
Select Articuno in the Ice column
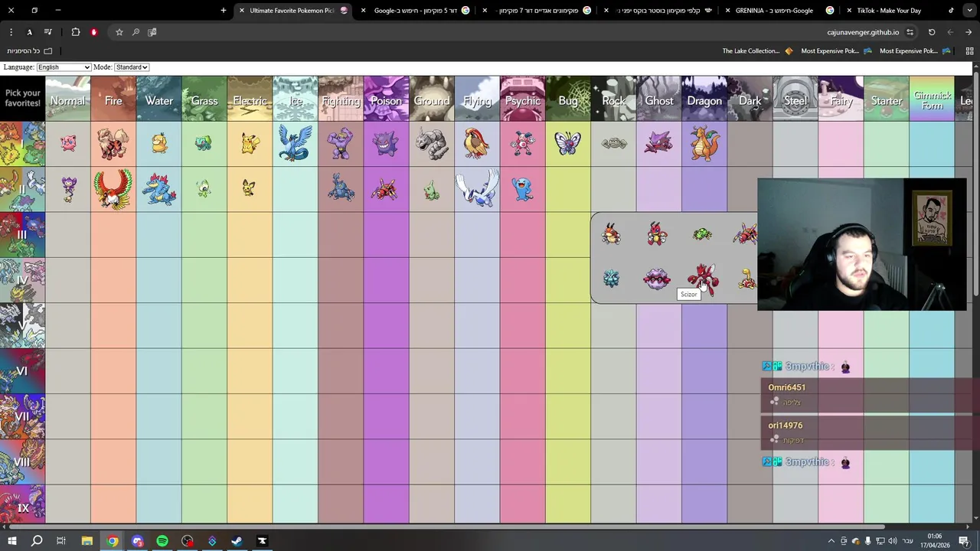tap(295, 144)
